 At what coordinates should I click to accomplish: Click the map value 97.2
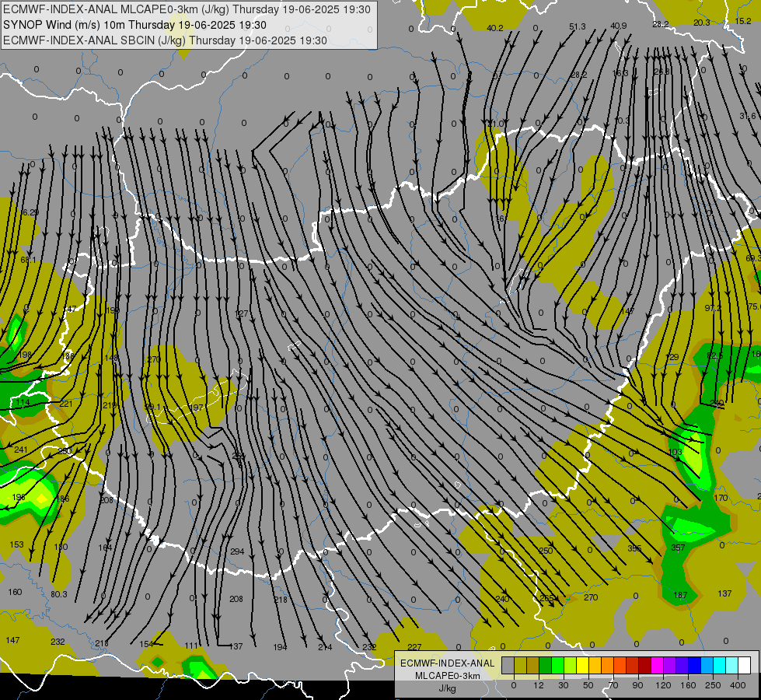[713, 308]
